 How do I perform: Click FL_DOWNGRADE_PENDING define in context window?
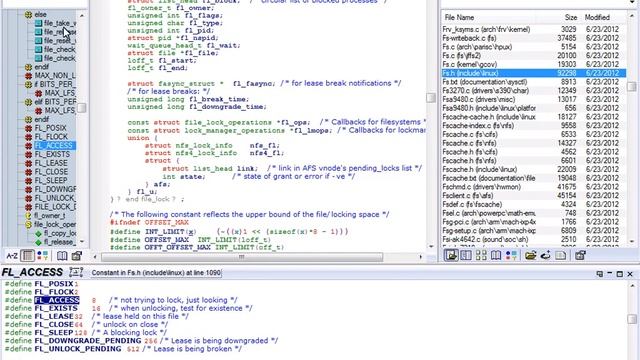click(88, 340)
